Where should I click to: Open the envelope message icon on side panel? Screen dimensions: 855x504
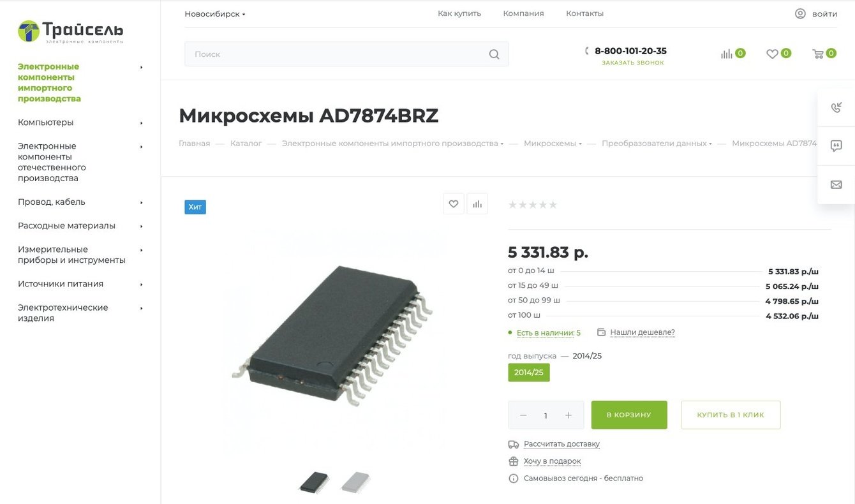[x=836, y=184]
